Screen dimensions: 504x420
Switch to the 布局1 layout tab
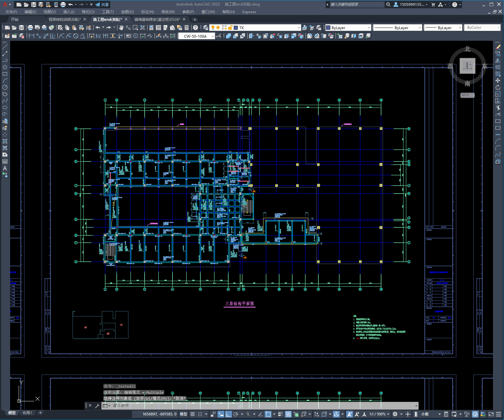27,413
